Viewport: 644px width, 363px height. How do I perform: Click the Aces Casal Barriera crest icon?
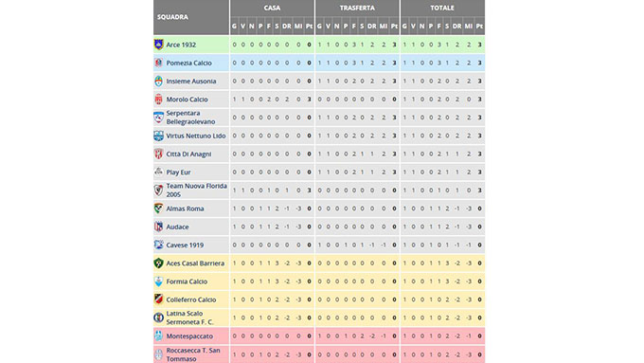tap(158, 263)
